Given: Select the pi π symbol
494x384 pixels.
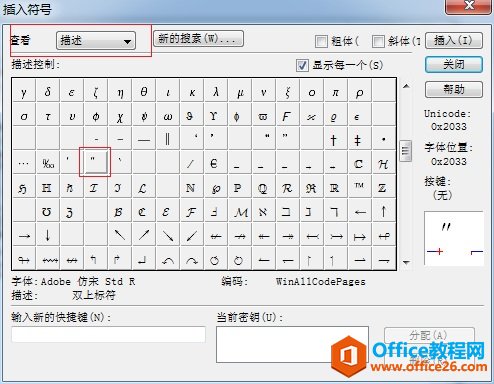Looking at the screenshot, I should [336, 91].
